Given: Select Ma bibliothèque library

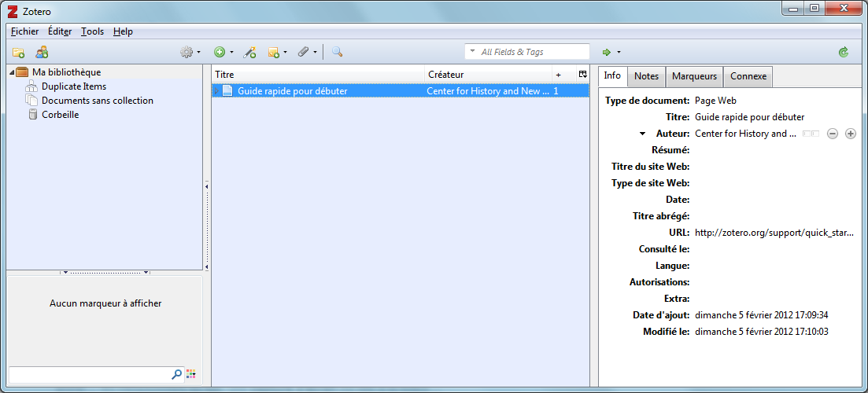Looking at the screenshot, I should (x=66, y=72).
